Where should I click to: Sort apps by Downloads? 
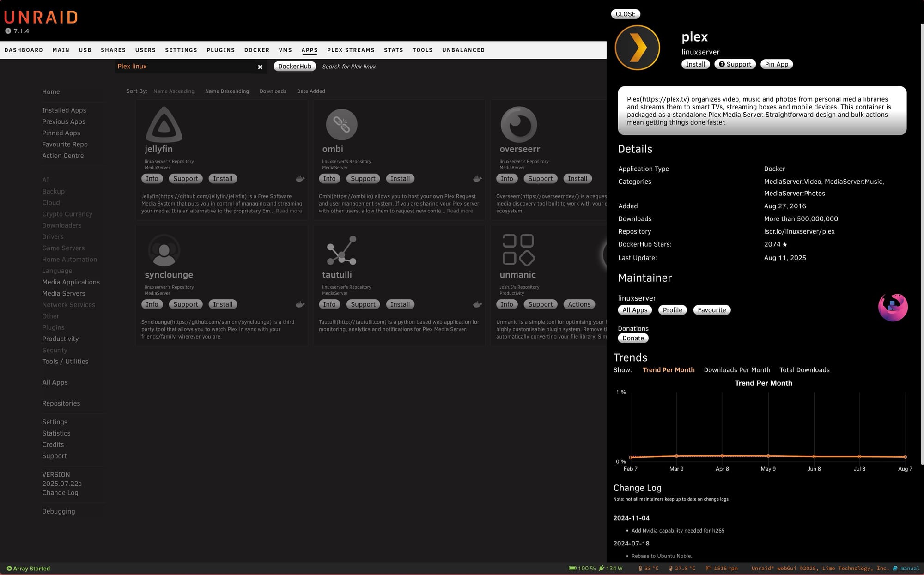tap(273, 91)
